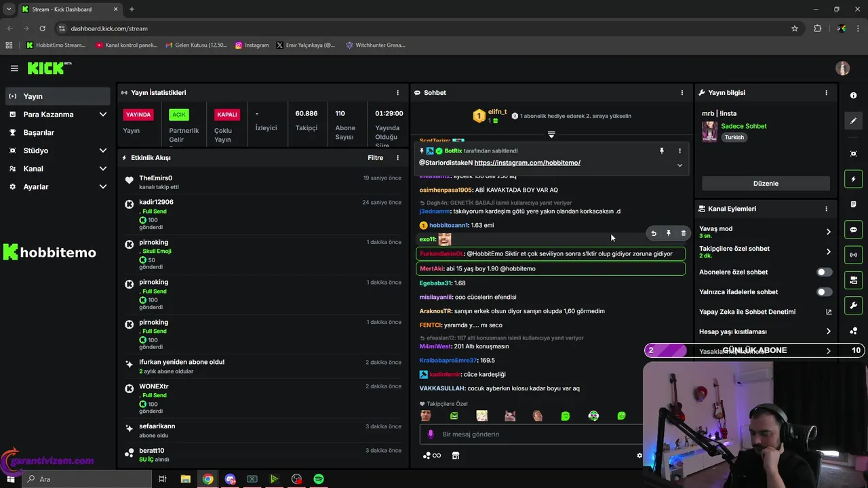Open the hamburger menu beside Kick logo
The width and height of the screenshot is (868, 488).
click(14, 68)
